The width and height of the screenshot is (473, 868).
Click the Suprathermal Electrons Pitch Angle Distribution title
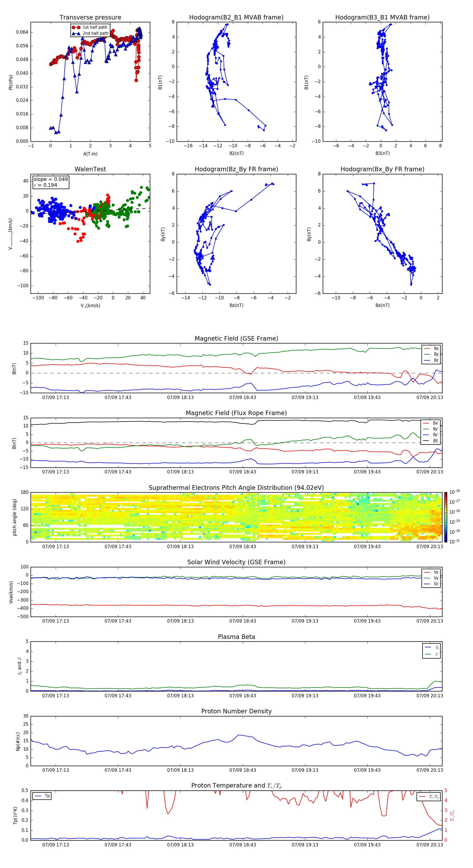click(x=236, y=488)
